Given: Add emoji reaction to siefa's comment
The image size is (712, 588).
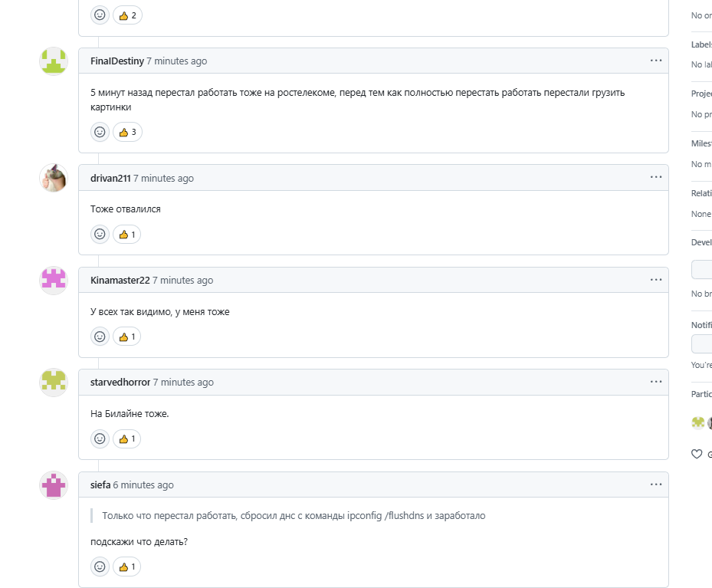Looking at the screenshot, I should [x=100, y=567].
